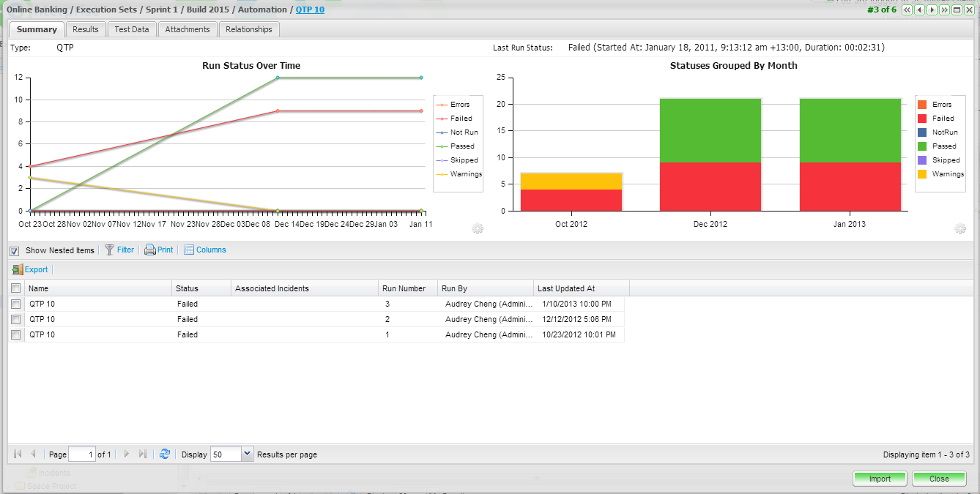The height and width of the screenshot is (494, 980).
Task: Open the Test Data tab
Action: click(132, 29)
